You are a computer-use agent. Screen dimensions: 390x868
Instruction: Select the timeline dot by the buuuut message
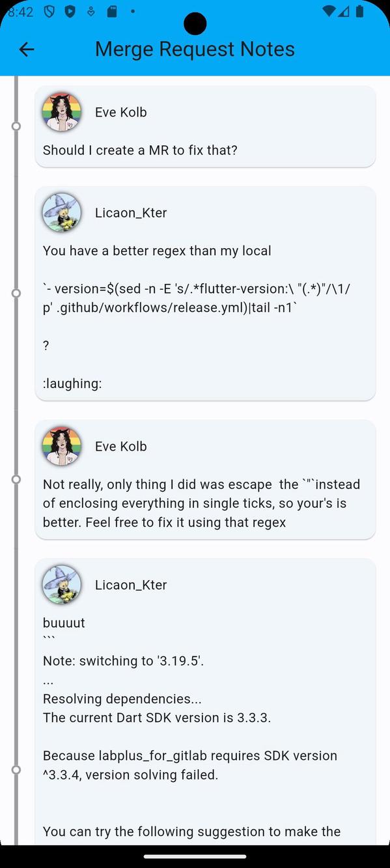[16, 768]
